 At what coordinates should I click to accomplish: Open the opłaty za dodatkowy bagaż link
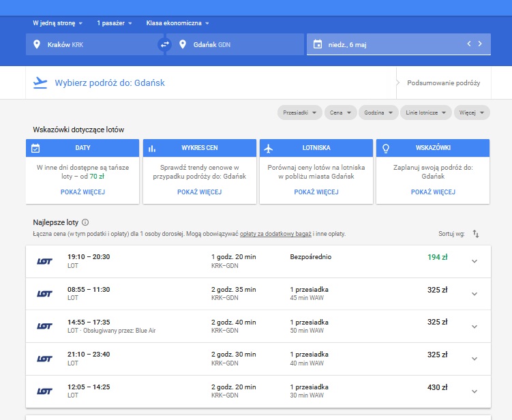[x=275, y=234]
